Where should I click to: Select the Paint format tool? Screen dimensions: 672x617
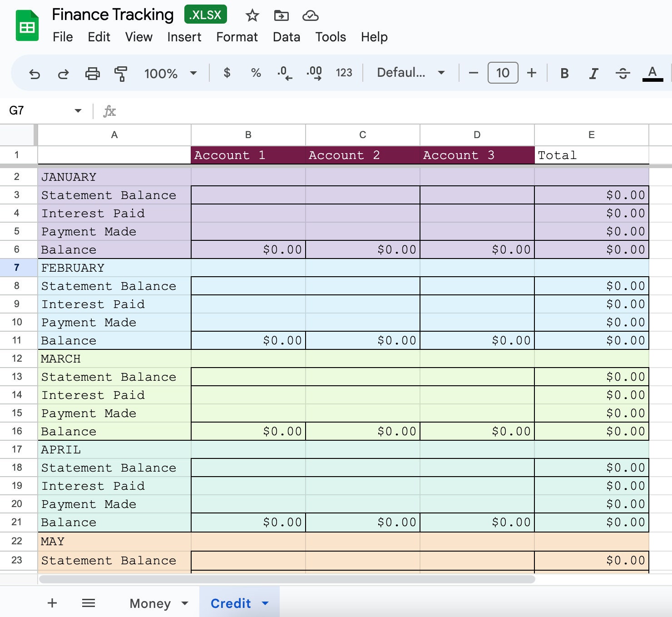click(120, 73)
